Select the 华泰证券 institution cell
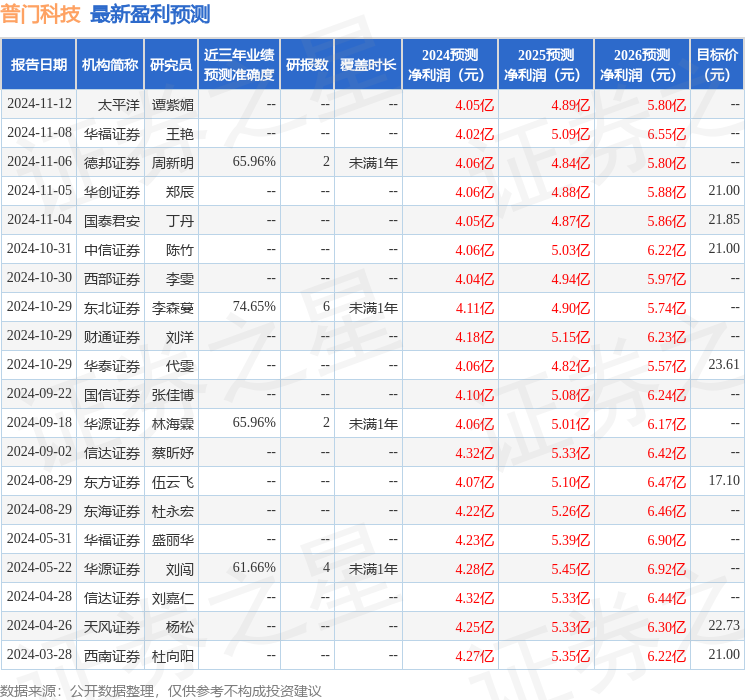This screenshot has height=700, width=745. coord(112,366)
